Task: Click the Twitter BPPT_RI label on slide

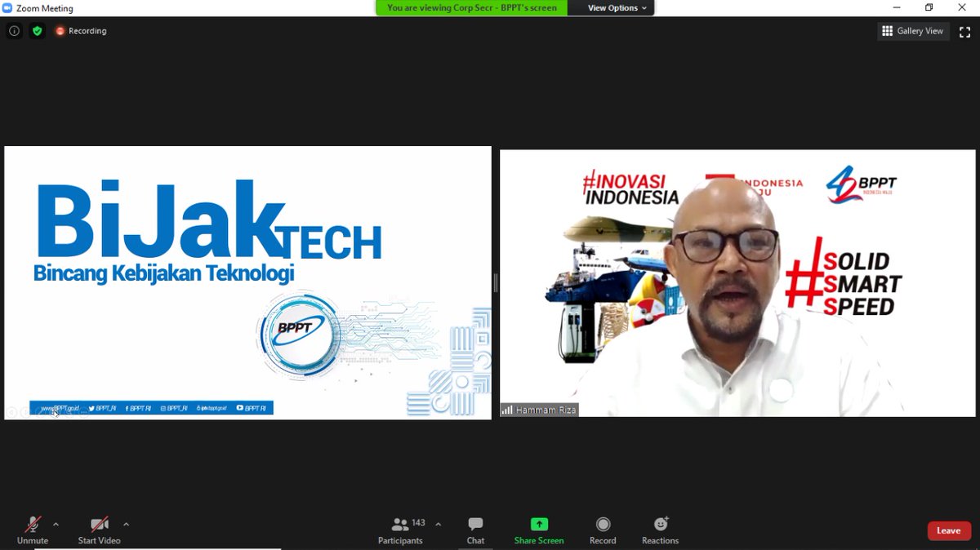Action: coord(102,408)
